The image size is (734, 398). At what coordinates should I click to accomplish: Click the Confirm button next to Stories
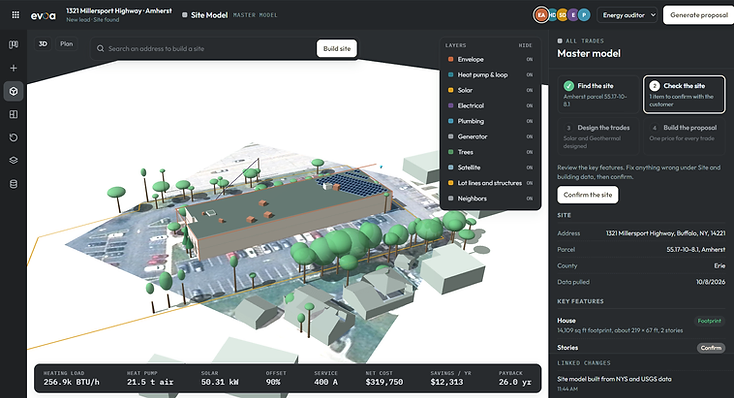[x=711, y=348]
